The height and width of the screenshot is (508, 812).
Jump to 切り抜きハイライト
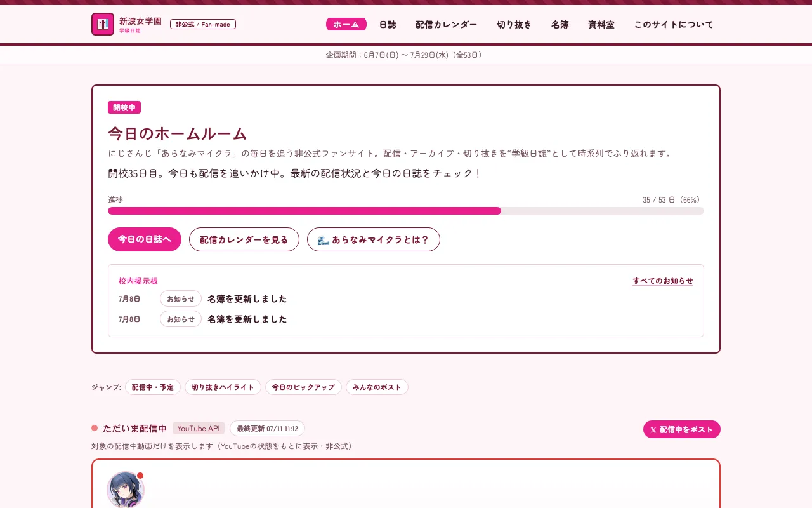pyautogui.click(x=223, y=387)
